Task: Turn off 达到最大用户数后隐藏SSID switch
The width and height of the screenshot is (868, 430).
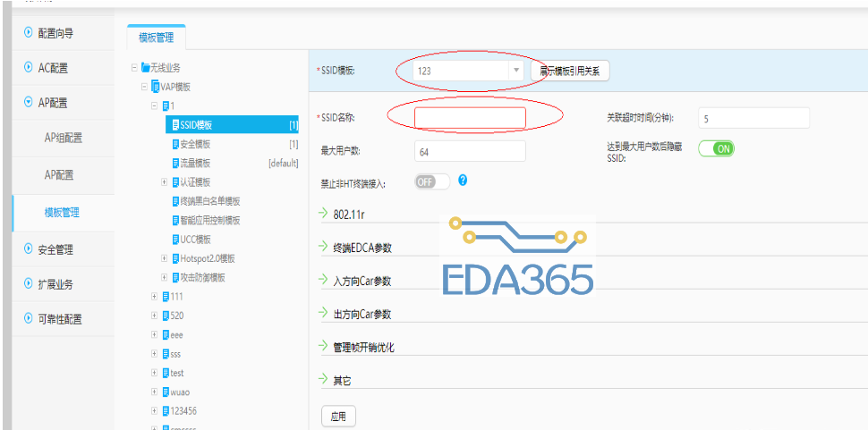Action: click(x=716, y=148)
